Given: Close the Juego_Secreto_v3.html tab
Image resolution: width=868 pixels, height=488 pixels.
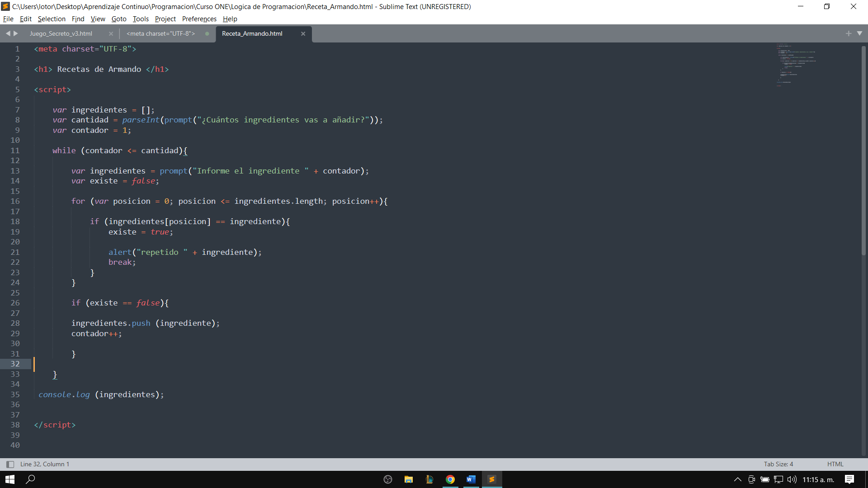Looking at the screenshot, I should 111,34.
